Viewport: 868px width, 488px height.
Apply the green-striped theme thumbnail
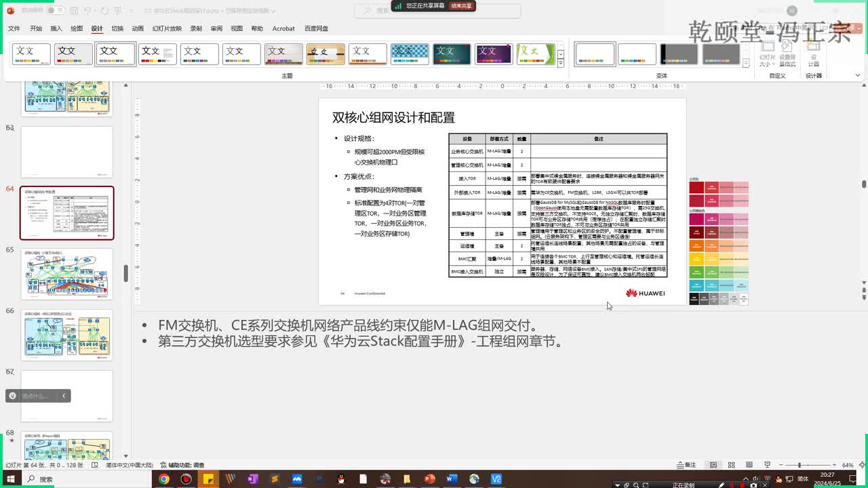pos(536,54)
